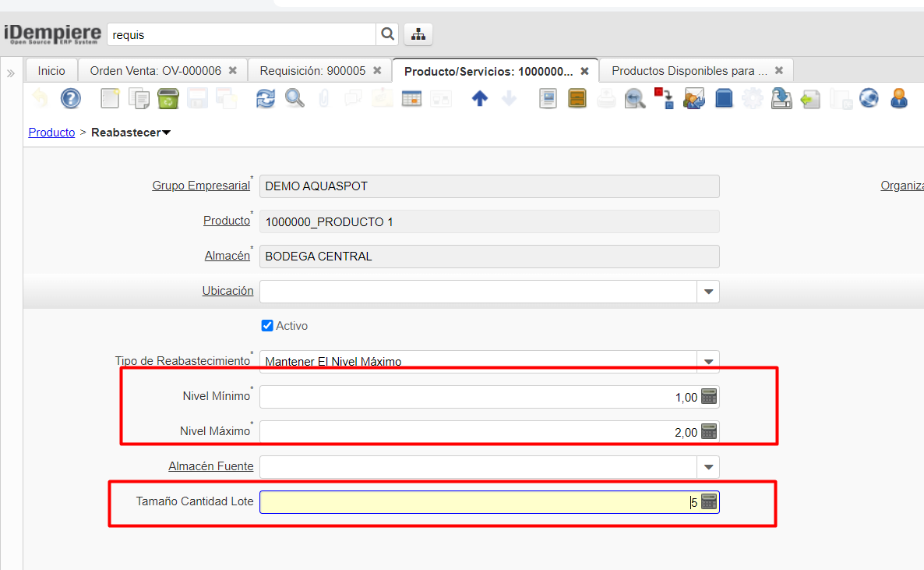This screenshot has height=570, width=924.
Task: Click the Refresh arrows toolbar icon
Action: (x=266, y=98)
